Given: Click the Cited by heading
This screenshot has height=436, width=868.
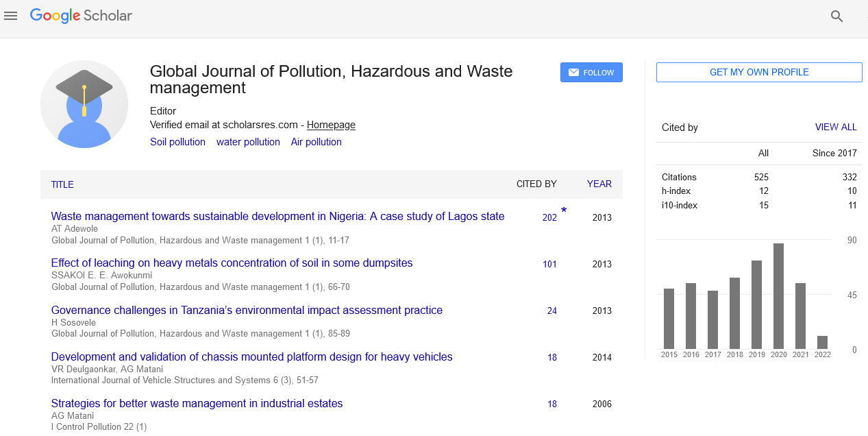Looking at the screenshot, I should coord(680,128).
